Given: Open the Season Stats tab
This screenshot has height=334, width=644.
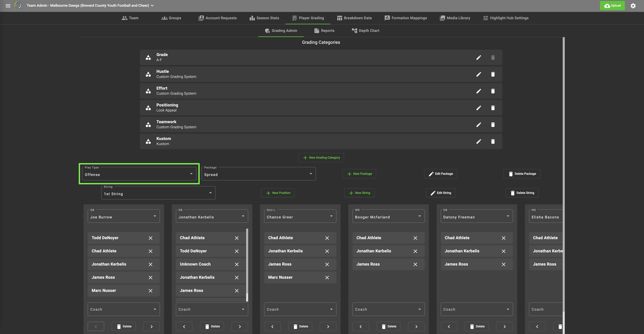Looking at the screenshot, I should pos(264,18).
